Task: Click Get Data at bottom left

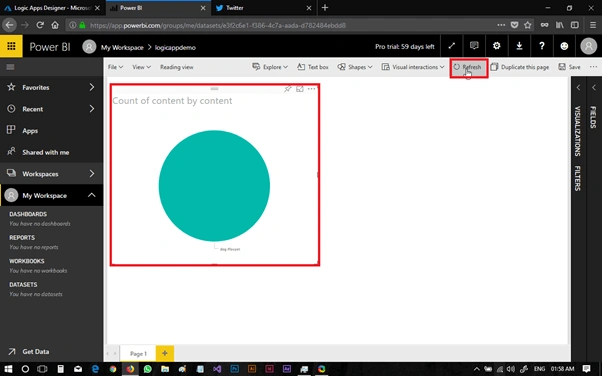Action: (x=35, y=351)
